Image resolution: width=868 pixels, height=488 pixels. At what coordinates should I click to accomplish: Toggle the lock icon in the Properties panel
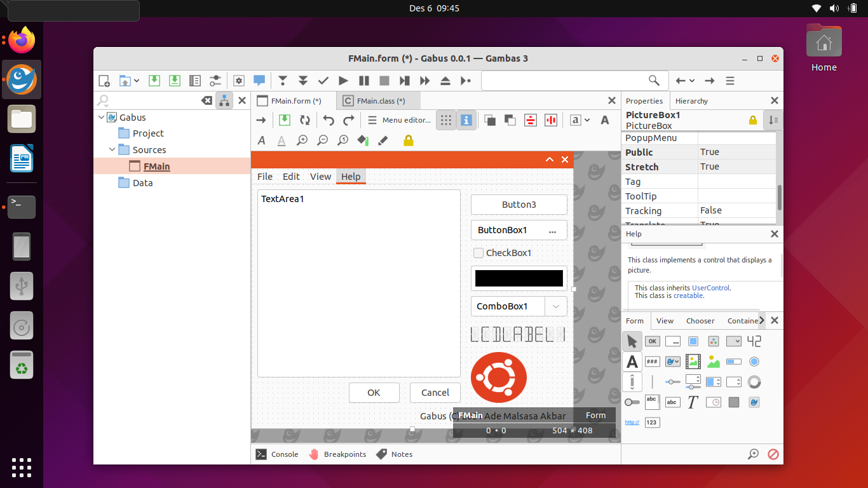point(753,120)
